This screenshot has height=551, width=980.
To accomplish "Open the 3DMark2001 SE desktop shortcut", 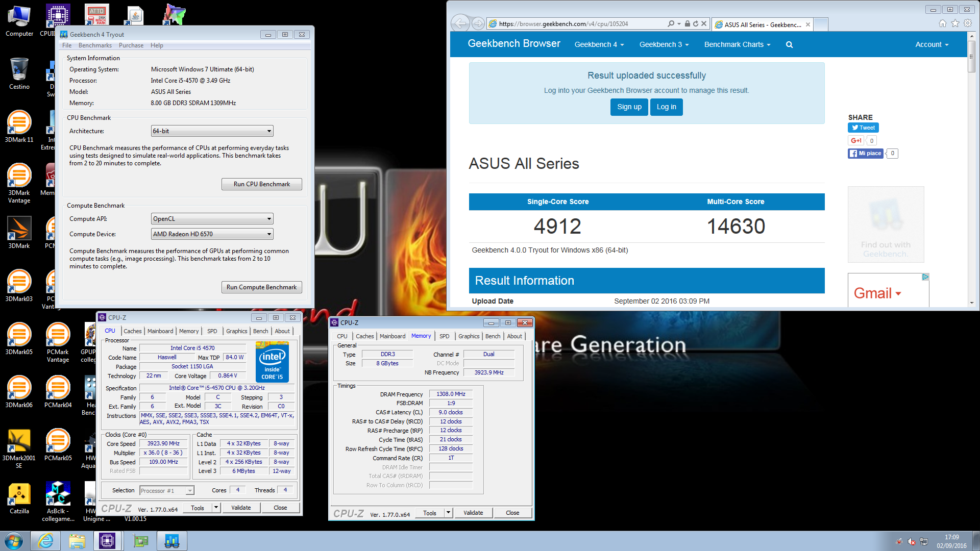I will pos(19,448).
